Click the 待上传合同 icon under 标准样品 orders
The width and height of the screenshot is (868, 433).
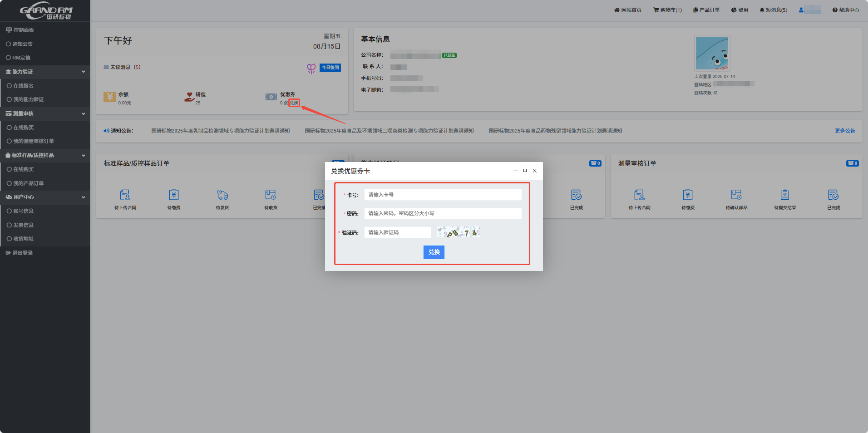tap(125, 195)
